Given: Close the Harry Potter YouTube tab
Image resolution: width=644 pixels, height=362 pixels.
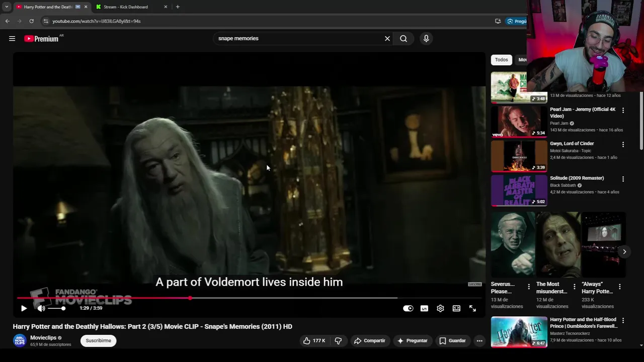Looking at the screenshot, I should (x=86, y=7).
